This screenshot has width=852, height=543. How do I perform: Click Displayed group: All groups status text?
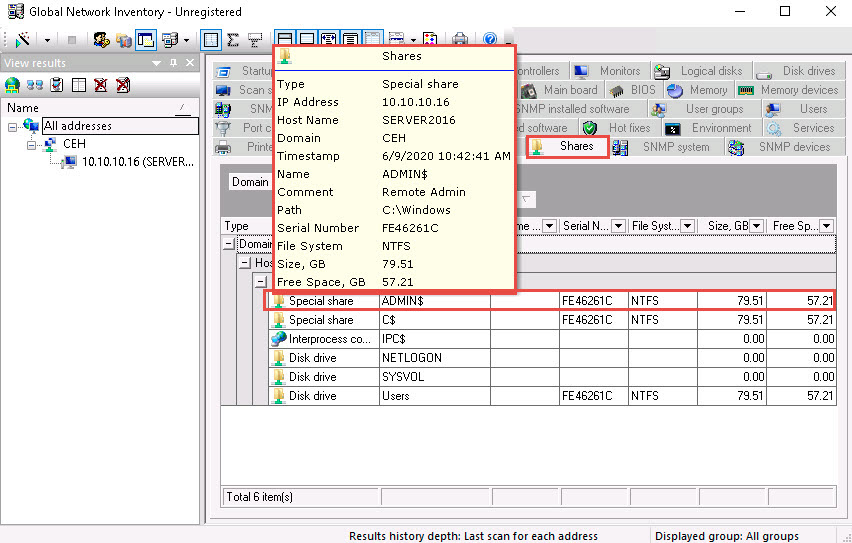pyautogui.click(x=726, y=536)
